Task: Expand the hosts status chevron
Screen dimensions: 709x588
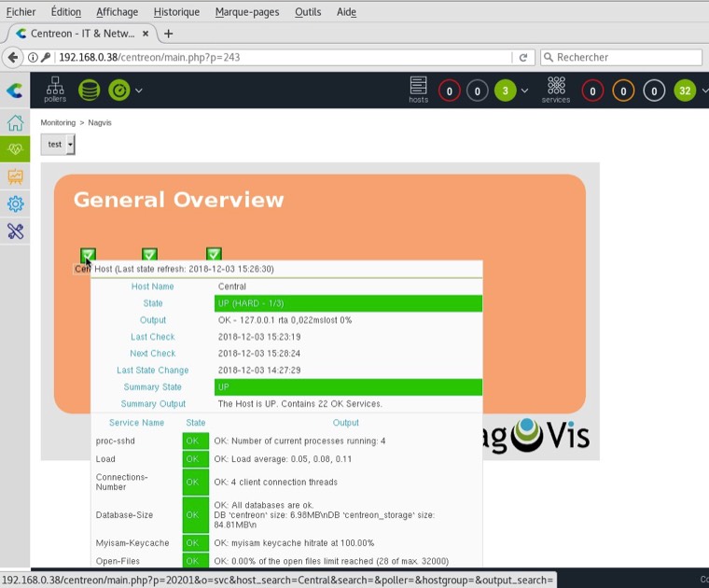Action: [524, 91]
